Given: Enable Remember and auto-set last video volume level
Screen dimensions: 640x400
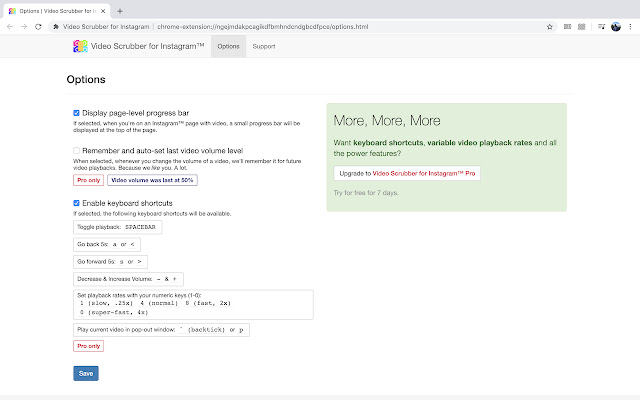Looking at the screenshot, I should (76, 151).
